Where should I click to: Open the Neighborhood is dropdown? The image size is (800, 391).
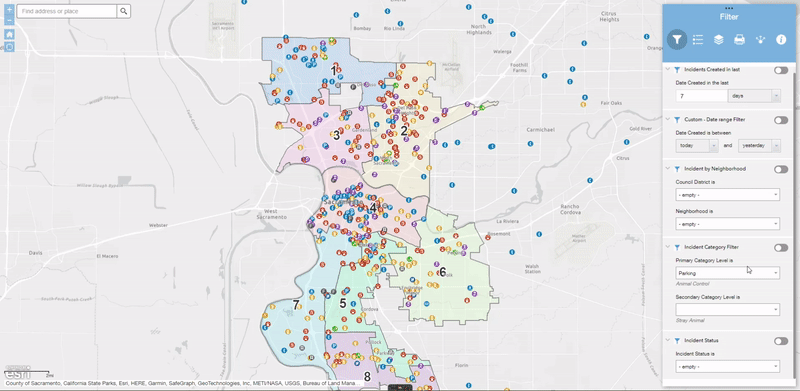pyautogui.click(x=728, y=224)
